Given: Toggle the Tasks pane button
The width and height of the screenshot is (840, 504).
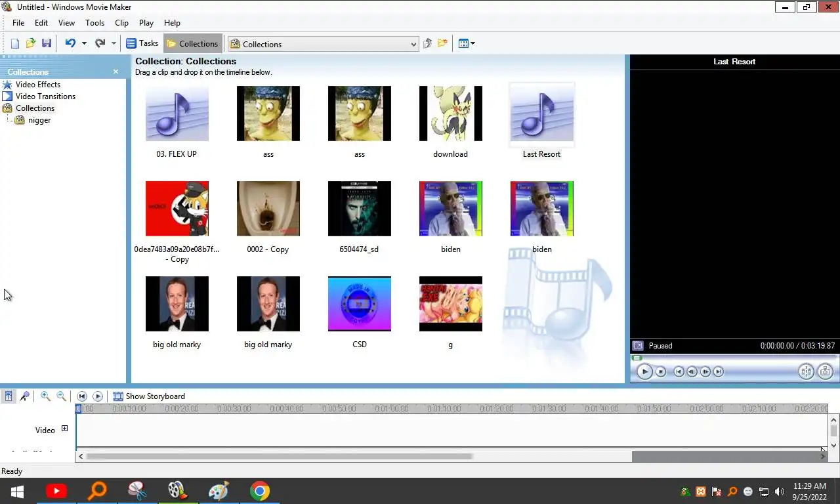Looking at the screenshot, I should [x=142, y=43].
